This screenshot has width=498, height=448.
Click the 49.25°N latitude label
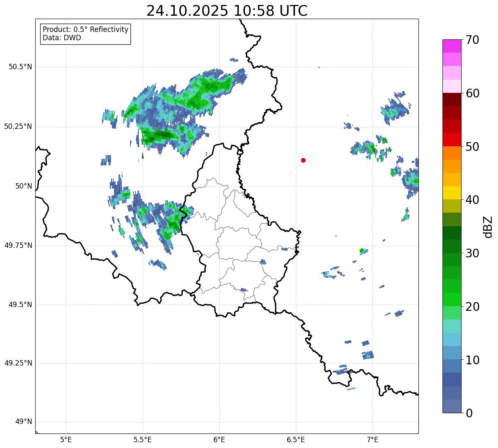pyautogui.click(x=18, y=363)
